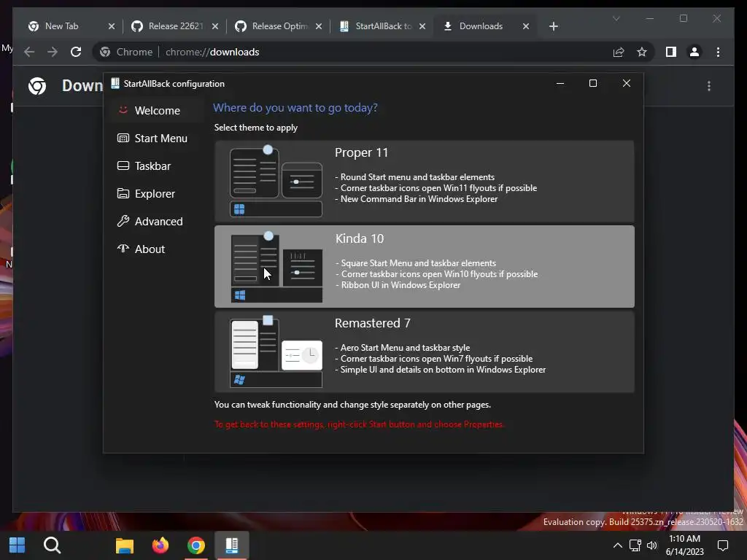
Task: Apply the Remastered 7 theme via its title
Action: (372, 323)
